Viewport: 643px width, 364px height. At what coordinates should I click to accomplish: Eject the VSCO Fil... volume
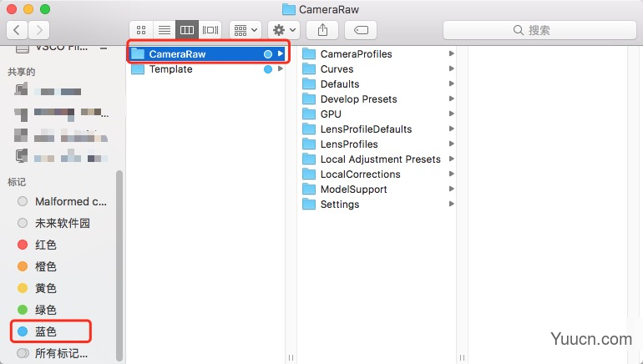coord(104,48)
